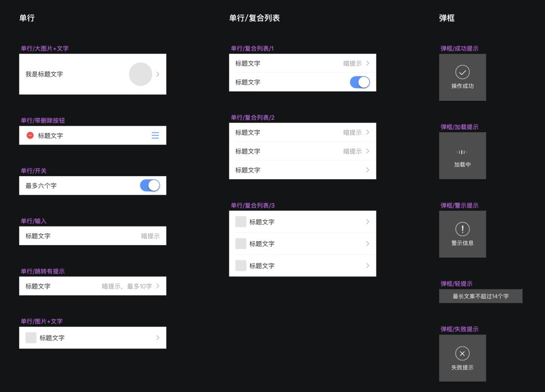Toggle the switch in 单行/复合列表/1
Viewport: 545px width, 392px height.
pyautogui.click(x=360, y=82)
